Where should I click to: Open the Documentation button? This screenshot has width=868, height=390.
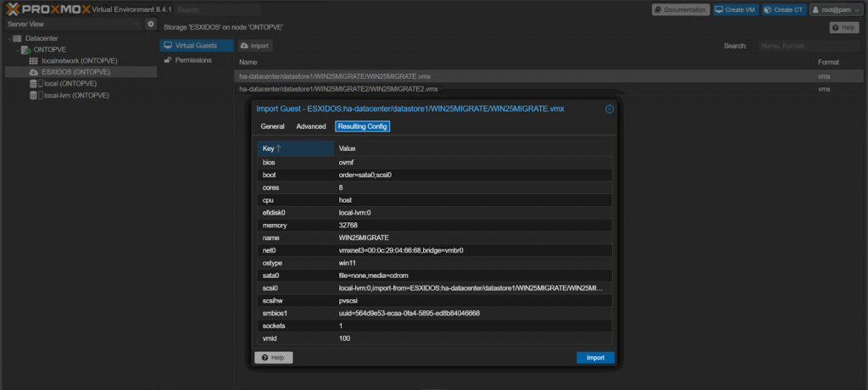[681, 10]
